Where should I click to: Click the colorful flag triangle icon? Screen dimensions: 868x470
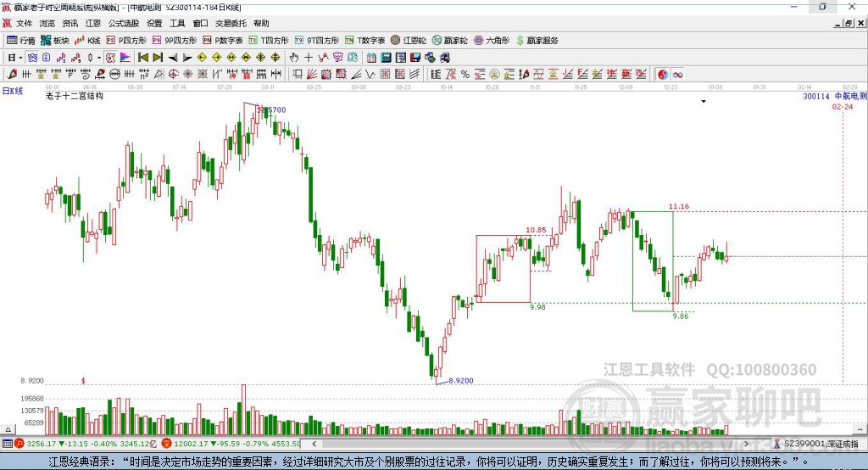tap(125, 58)
